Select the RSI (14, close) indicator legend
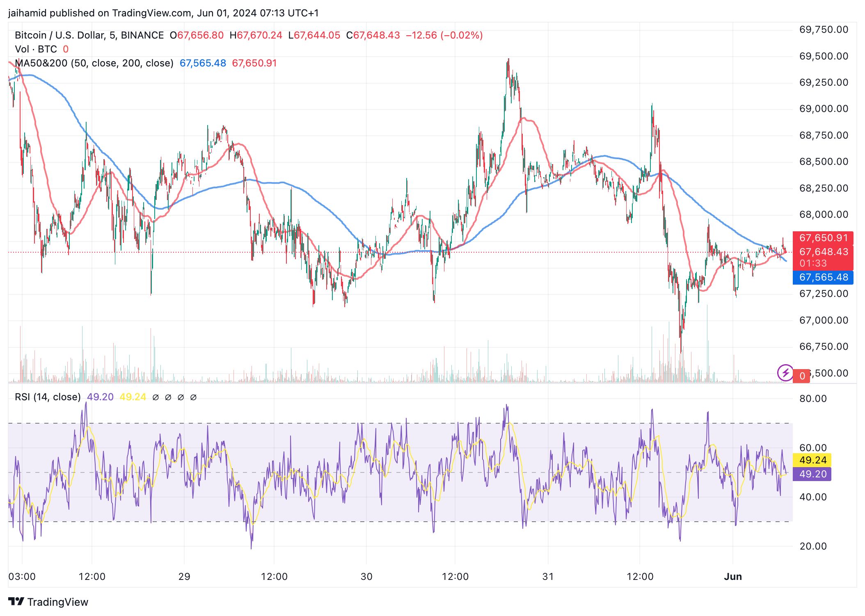865x616 pixels. [x=48, y=397]
